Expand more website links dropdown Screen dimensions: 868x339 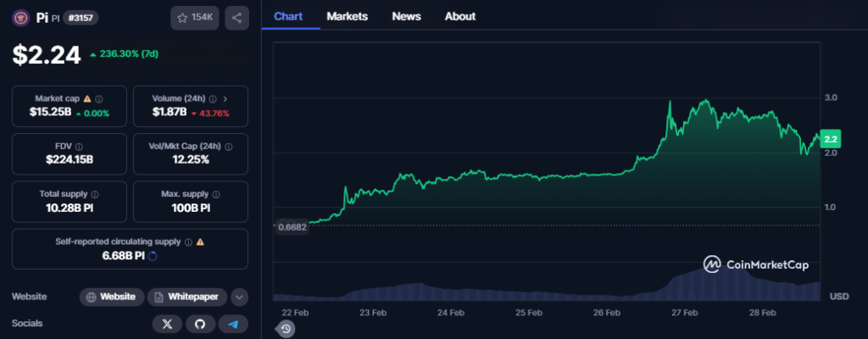point(239,297)
